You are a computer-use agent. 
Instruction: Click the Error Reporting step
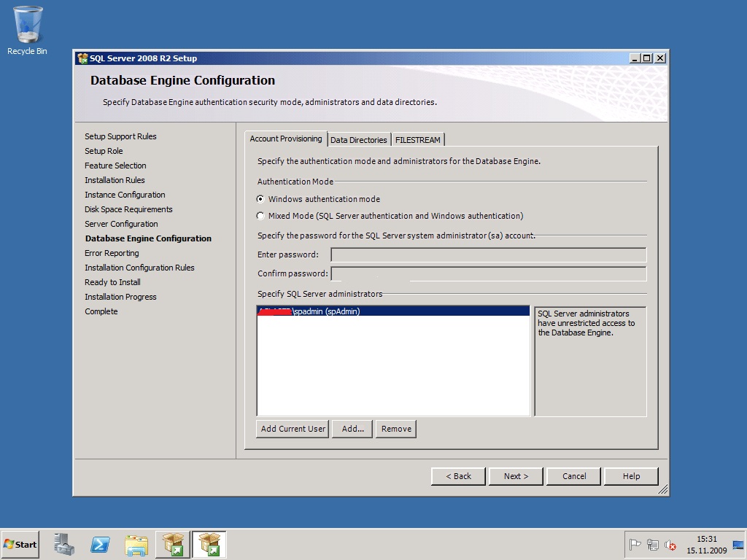pyautogui.click(x=112, y=253)
